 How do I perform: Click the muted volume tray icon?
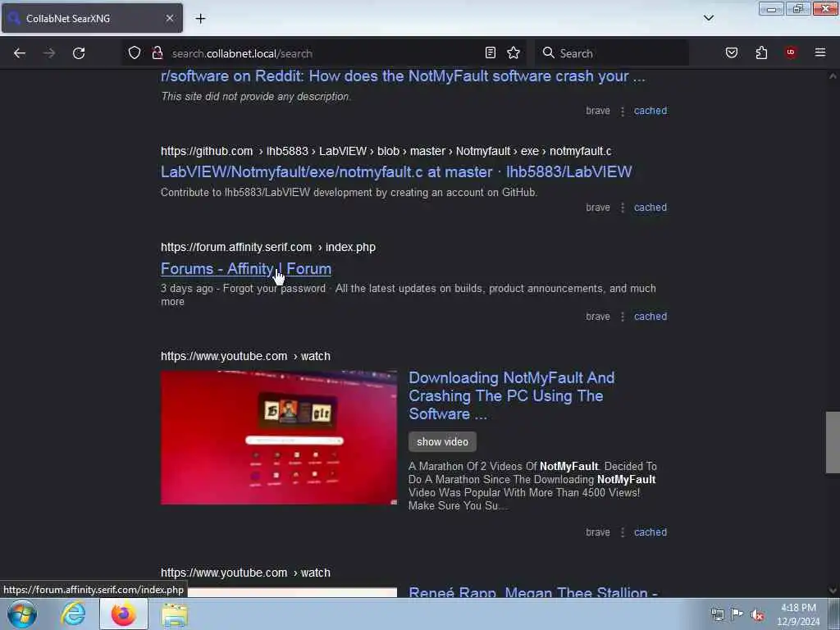[757, 614]
